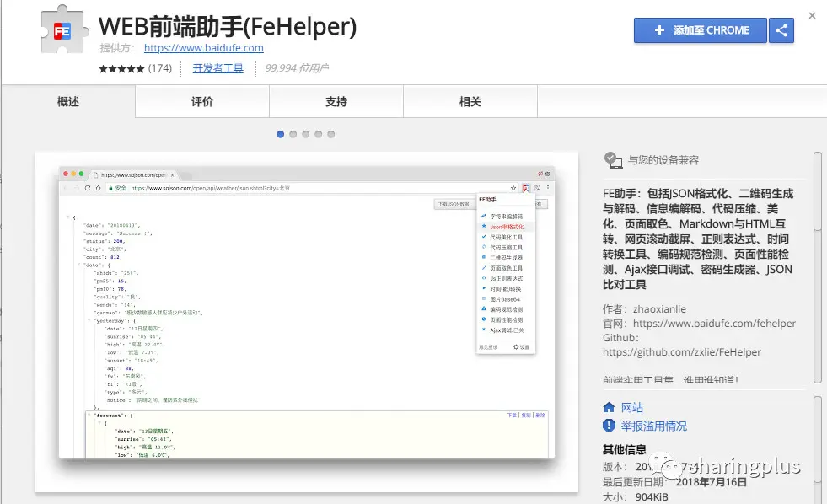Image resolution: width=827 pixels, height=504 pixels.
Task: Click 二维码生成器 in the preview menu
Action: (x=506, y=258)
